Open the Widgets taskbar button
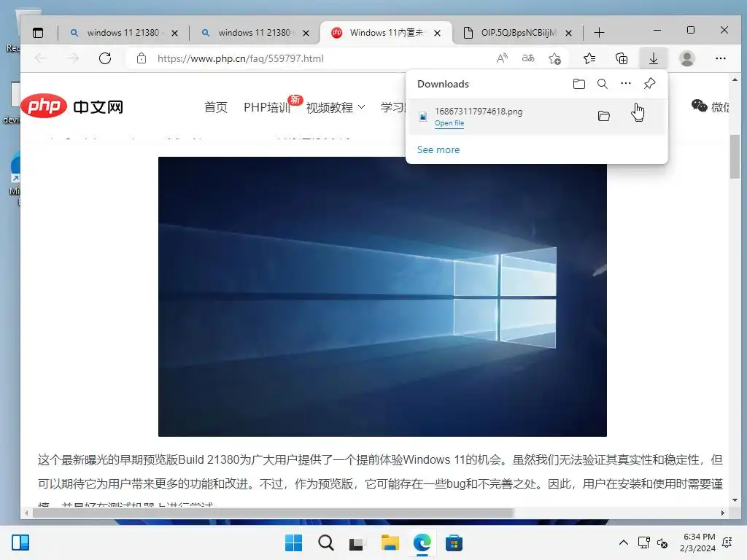This screenshot has width=747, height=560. (20, 542)
